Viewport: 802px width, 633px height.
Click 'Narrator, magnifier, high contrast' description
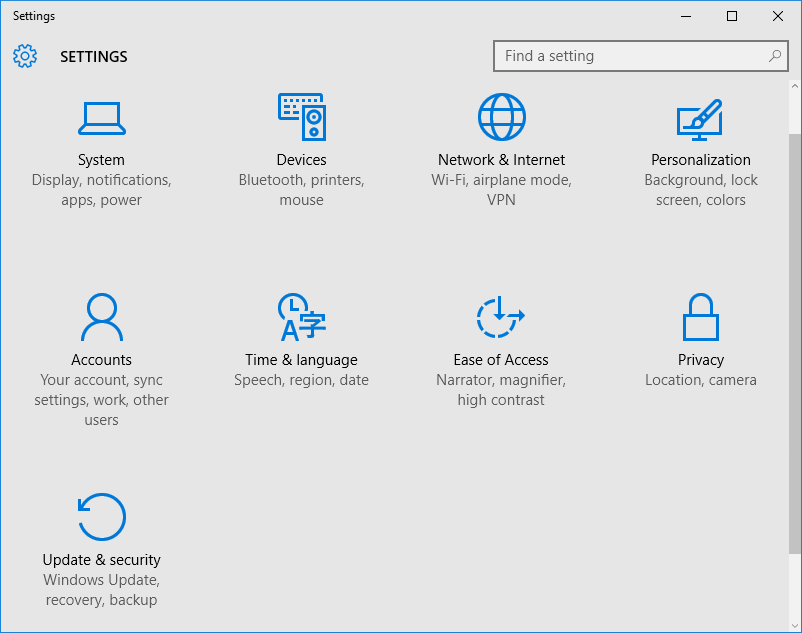pos(501,390)
